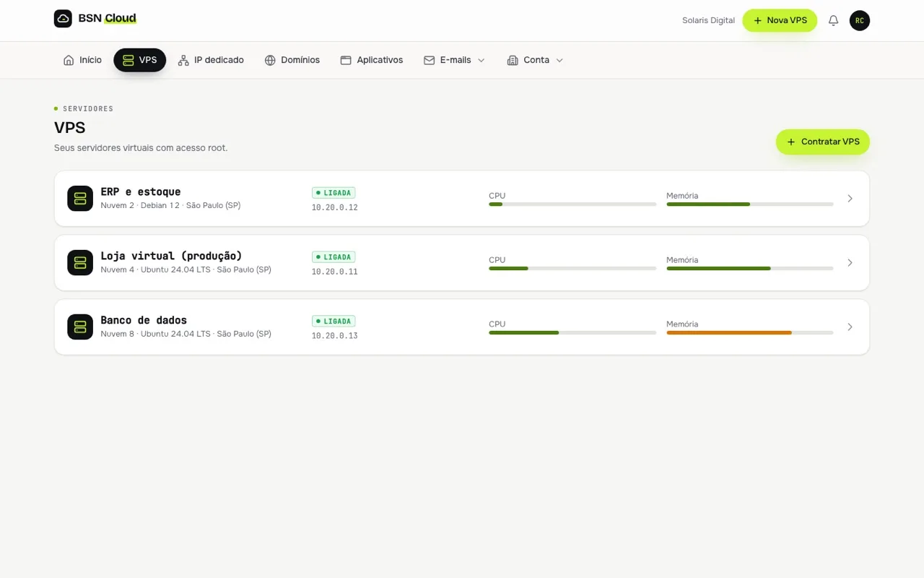Go to the Início tab
This screenshot has width=924, height=578.
click(x=82, y=60)
